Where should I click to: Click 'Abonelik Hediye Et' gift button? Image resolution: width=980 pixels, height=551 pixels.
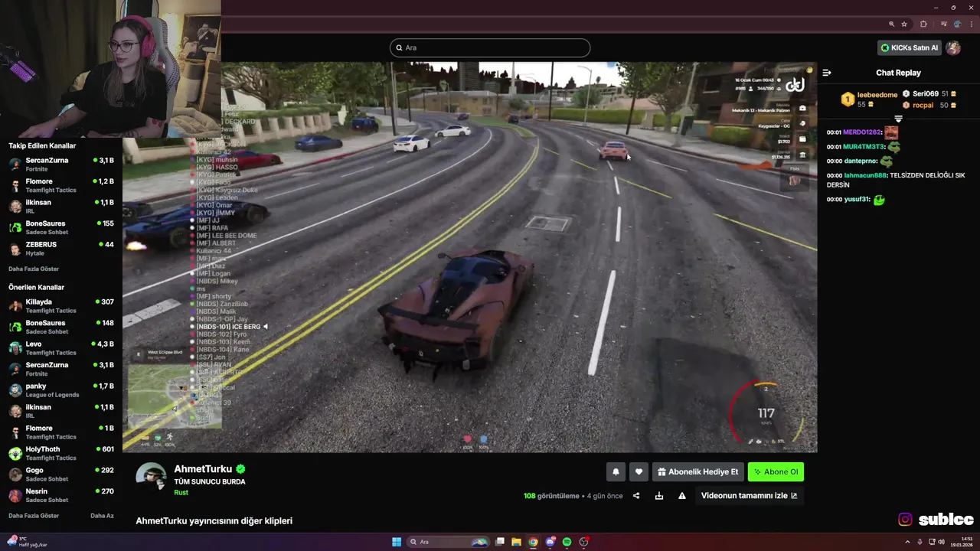tap(698, 472)
